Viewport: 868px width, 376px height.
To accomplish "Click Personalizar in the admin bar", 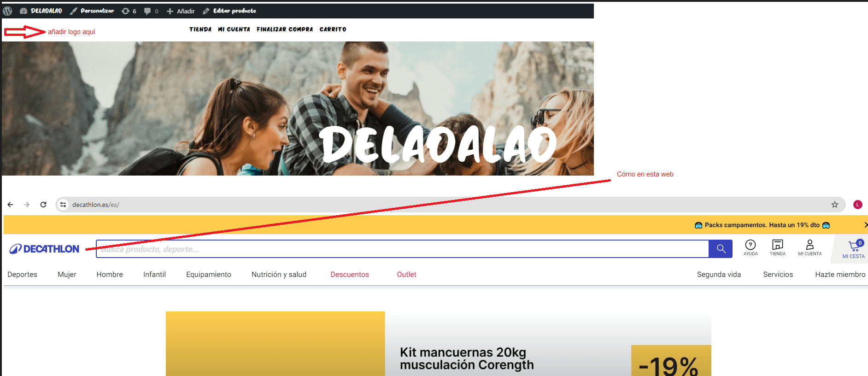I will pyautogui.click(x=92, y=11).
